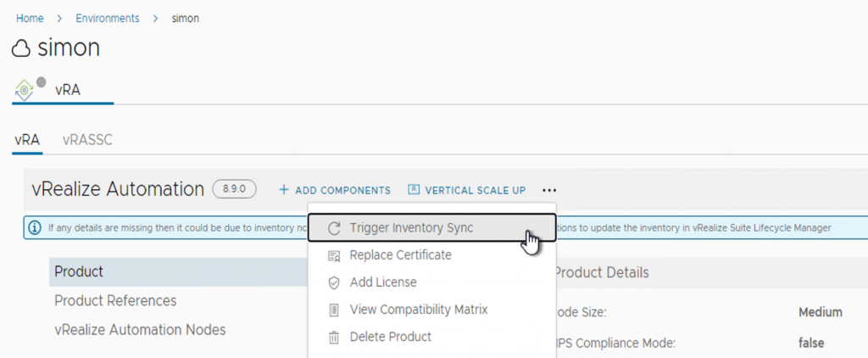Click the shield icon beside Add License
The height and width of the screenshot is (358, 868).
coord(334,282)
